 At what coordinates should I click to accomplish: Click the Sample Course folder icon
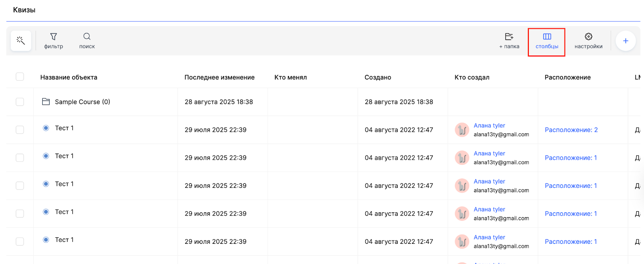(x=46, y=102)
